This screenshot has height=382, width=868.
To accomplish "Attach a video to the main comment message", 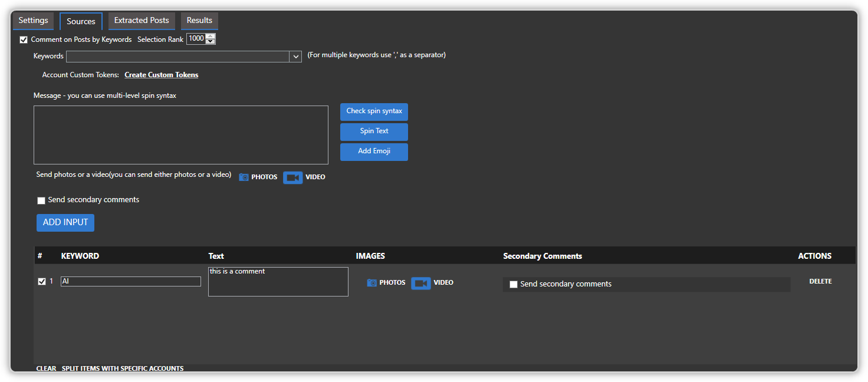I will point(304,177).
